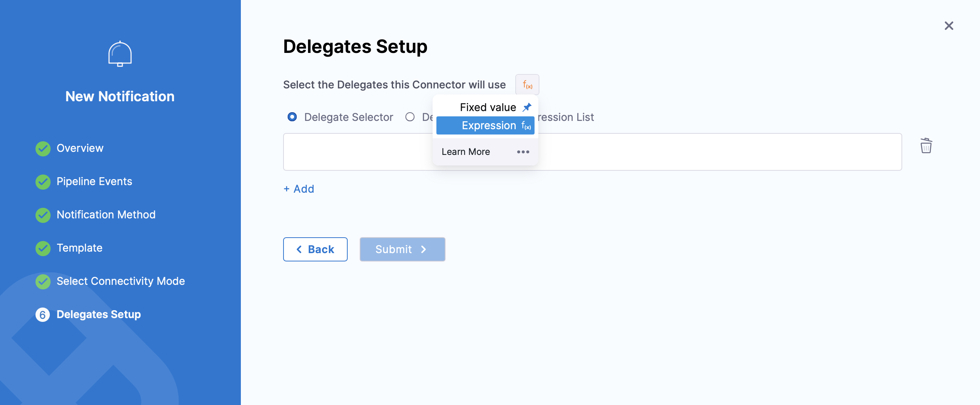The height and width of the screenshot is (405, 980).
Task: Click the Template step green checkmark
Action: [43, 248]
